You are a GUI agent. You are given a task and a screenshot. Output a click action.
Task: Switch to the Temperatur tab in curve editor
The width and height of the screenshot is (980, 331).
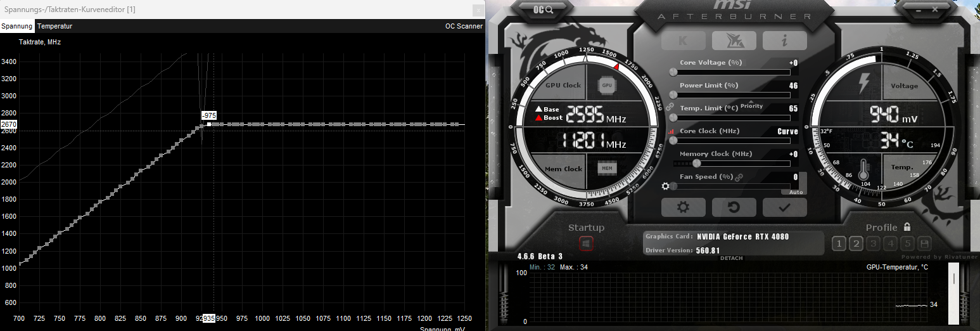tap(54, 27)
